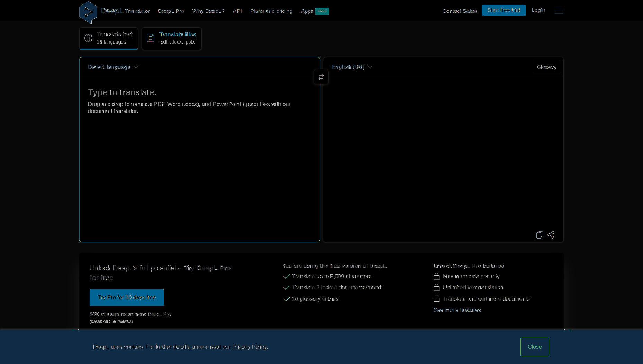Open DeepL Pro in the navigation
Viewport: 643px width, 364px height.
[171, 11]
